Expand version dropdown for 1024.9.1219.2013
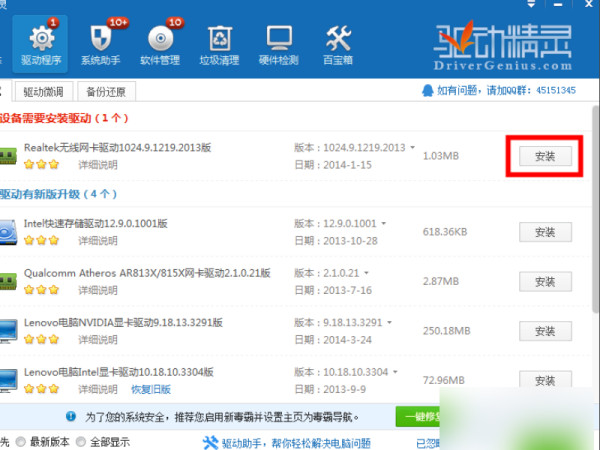This screenshot has height=450, width=600. [x=412, y=147]
